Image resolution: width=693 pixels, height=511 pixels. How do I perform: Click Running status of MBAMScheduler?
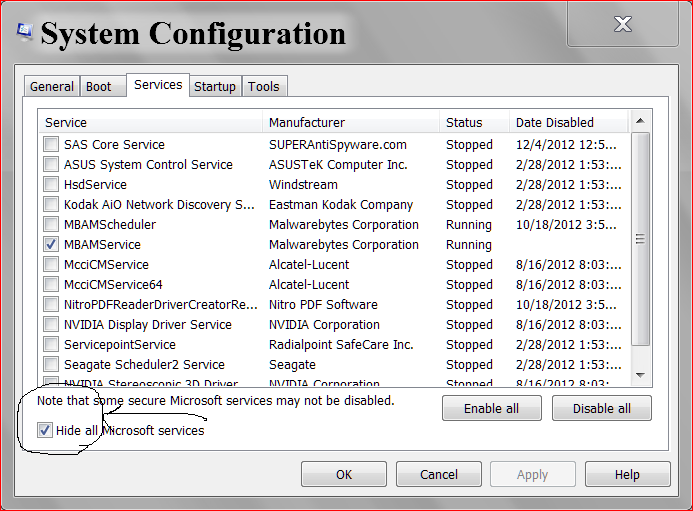468,225
